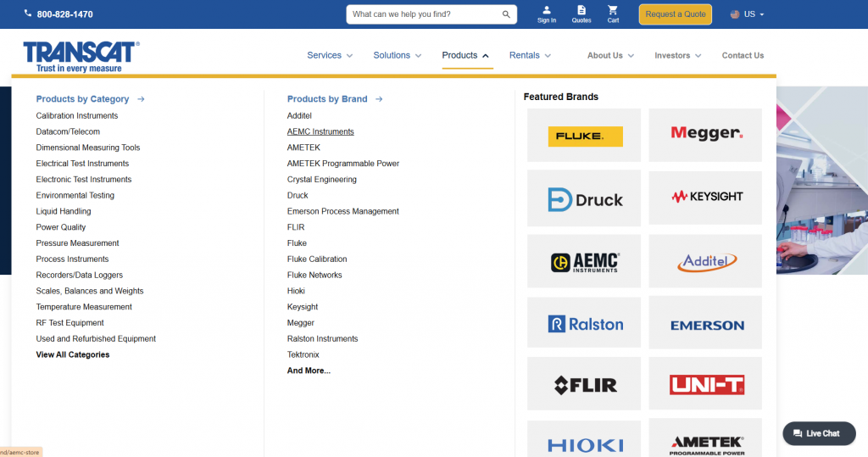This screenshot has height=457, width=868.
Task: Open Products by Category heading link
Action: (x=82, y=99)
